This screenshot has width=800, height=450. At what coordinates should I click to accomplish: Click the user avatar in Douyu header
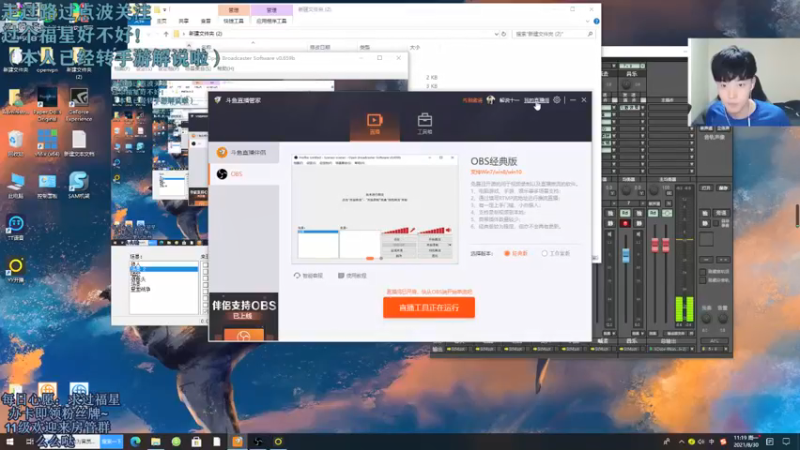coord(490,100)
